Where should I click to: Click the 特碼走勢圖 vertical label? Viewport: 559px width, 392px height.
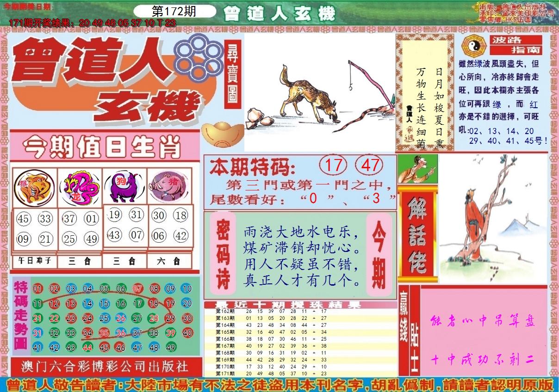(21, 316)
